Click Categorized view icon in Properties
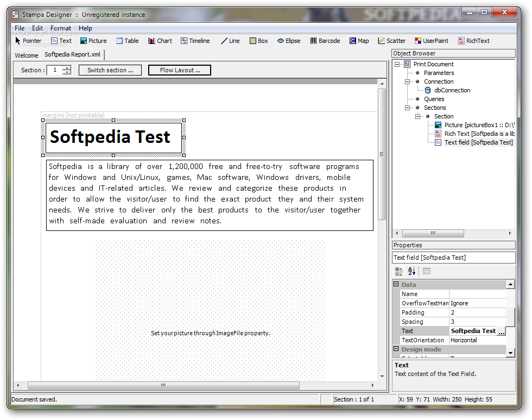This screenshot has height=420, width=532. 399,271
